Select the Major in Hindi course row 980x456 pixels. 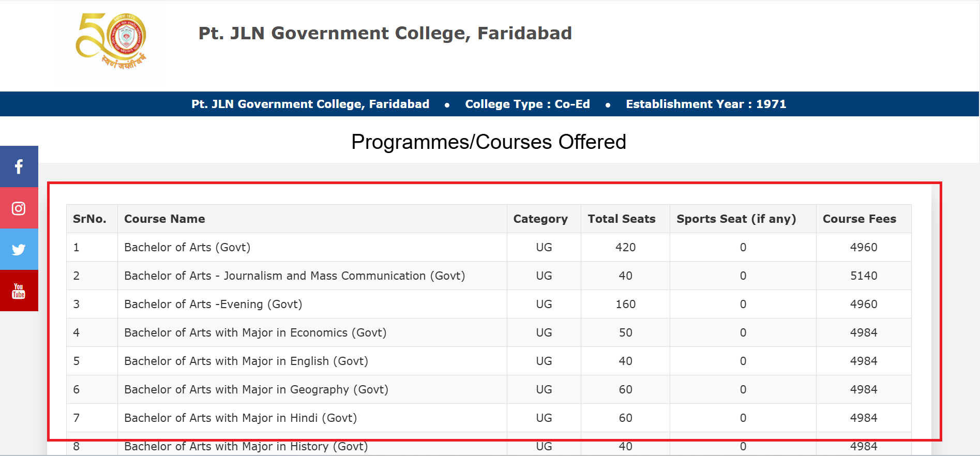240,418
